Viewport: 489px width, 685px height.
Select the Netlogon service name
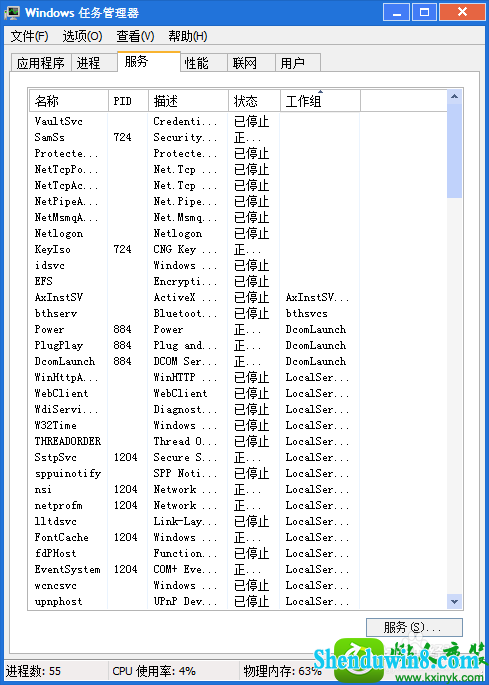(x=59, y=234)
